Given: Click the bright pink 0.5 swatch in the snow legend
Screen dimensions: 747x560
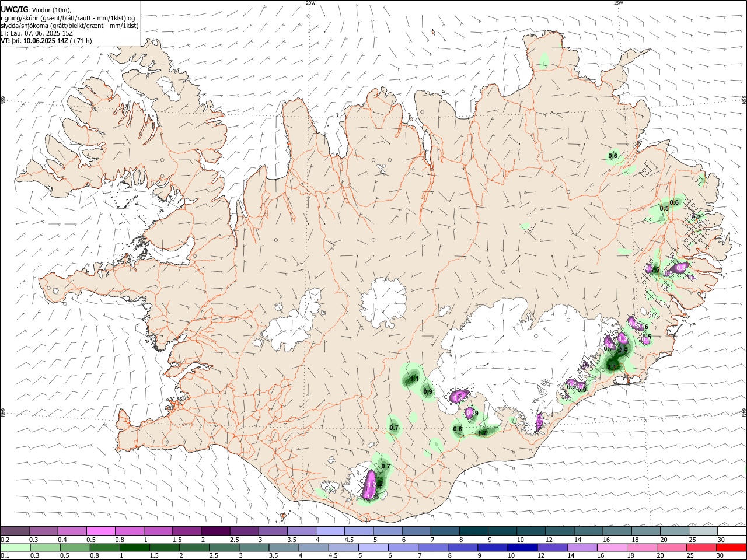Looking at the screenshot, I should [x=100, y=531].
